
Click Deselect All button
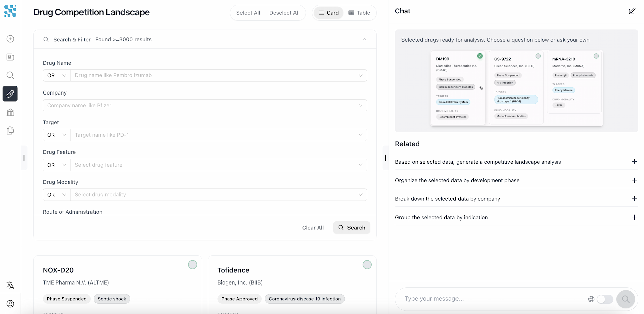(x=284, y=13)
